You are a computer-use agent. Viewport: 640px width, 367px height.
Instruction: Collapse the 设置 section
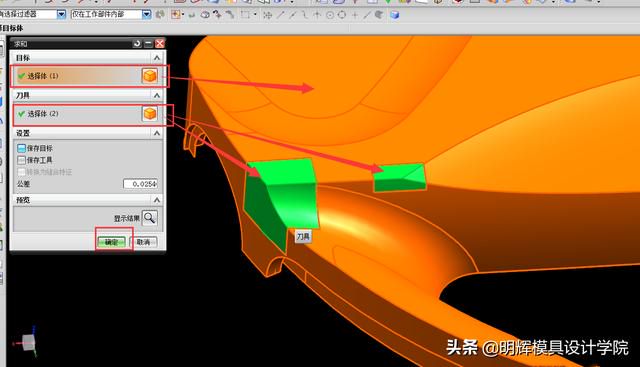(x=157, y=133)
